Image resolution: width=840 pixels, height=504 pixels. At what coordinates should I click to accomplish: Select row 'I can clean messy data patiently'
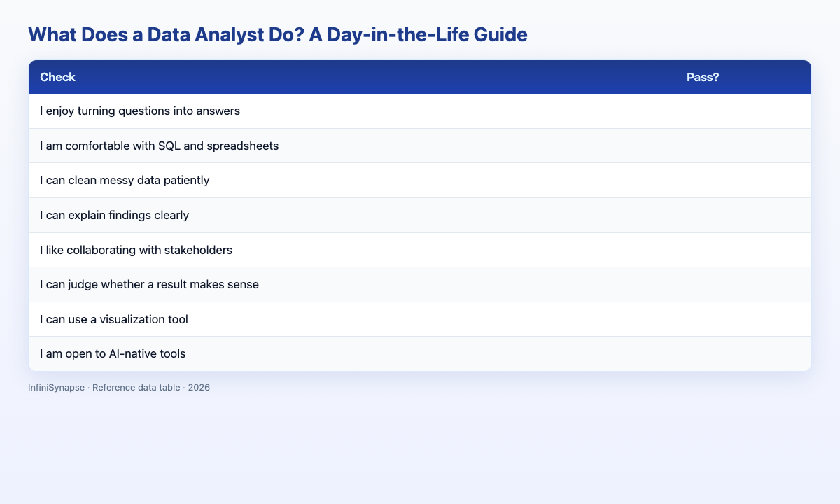pyautogui.click(x=420, y=181)
